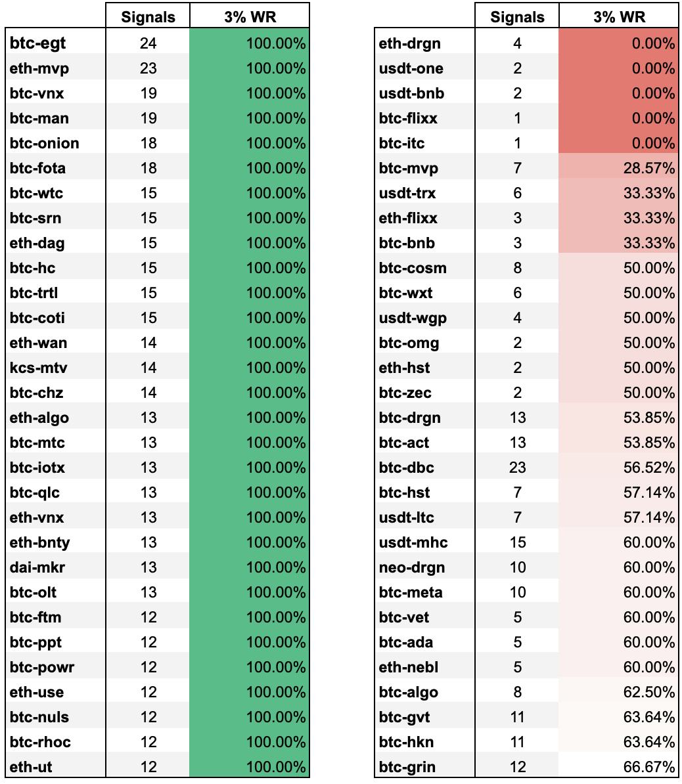
Task: Select the usdt-wgp row label
Action: 413,318
